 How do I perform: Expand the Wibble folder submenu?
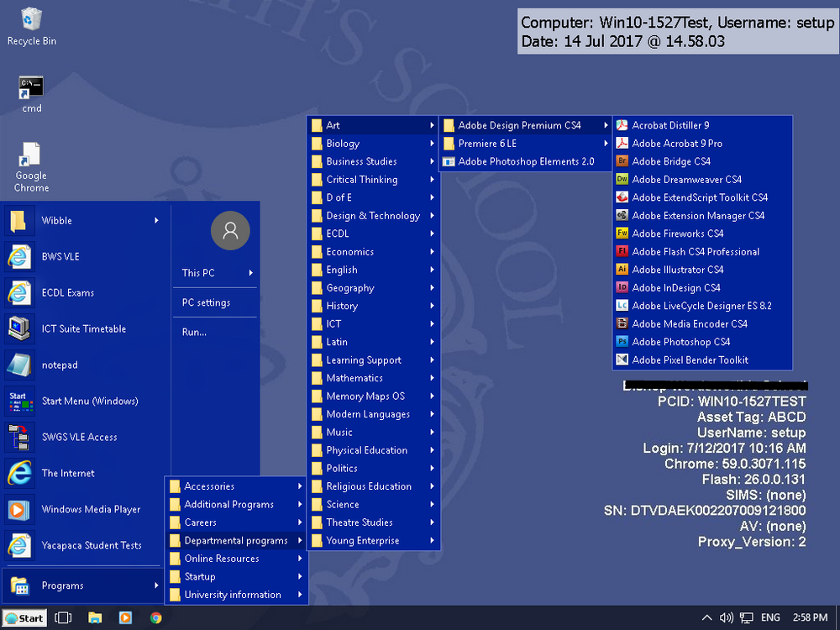[x=156, y=221]
